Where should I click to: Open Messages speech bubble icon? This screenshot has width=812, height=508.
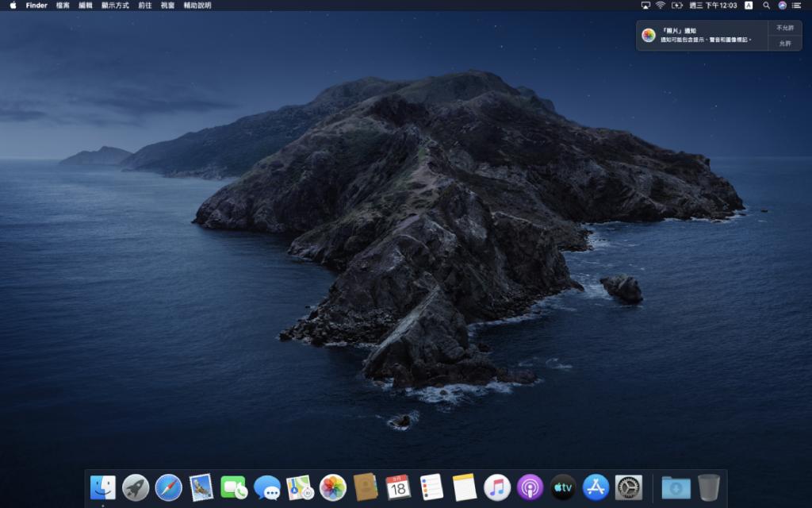pos(267,488)
